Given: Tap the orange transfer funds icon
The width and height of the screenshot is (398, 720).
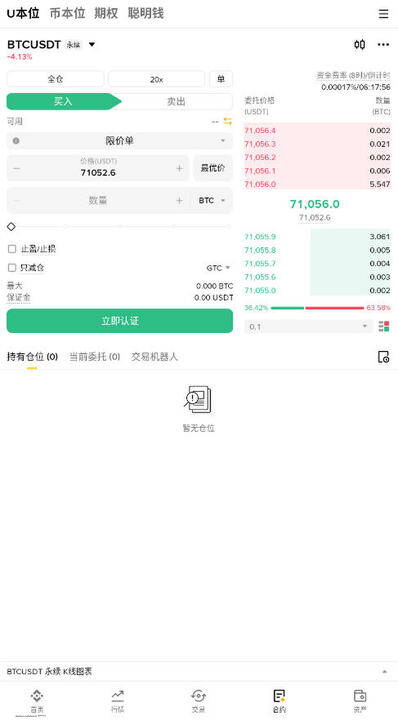Looking at the screenshot, I should 228,121.
